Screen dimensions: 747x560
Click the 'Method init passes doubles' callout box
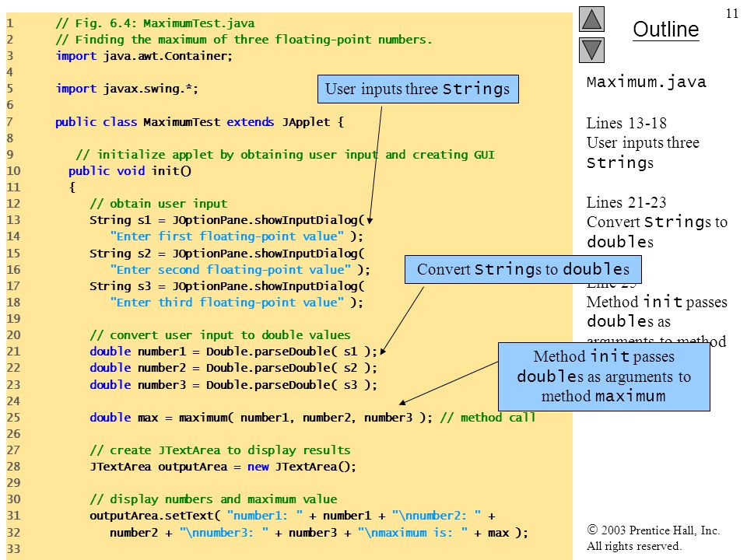point(604,376)
